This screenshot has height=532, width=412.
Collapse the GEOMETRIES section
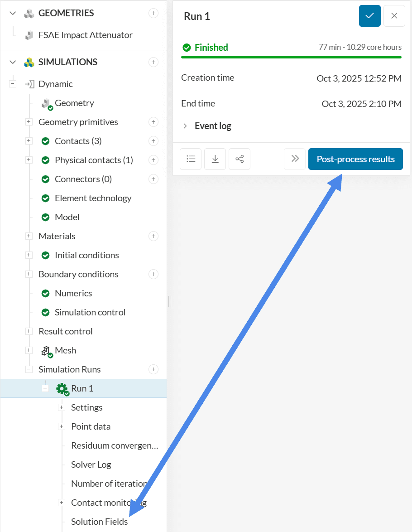[13, 13]
